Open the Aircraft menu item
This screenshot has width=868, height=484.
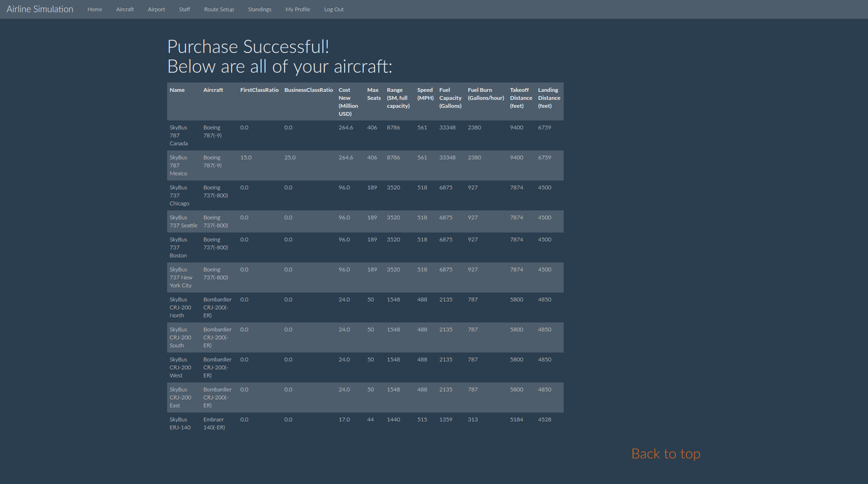click(125, 9)
